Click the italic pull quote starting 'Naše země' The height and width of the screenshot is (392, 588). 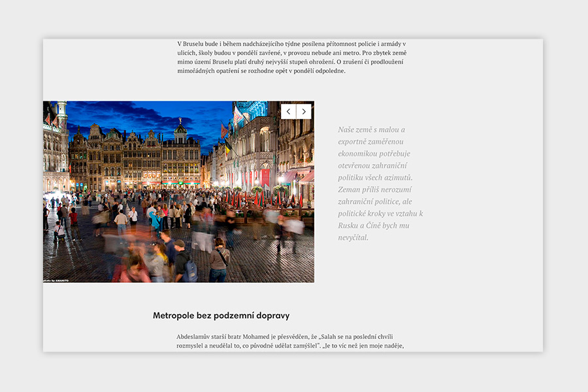[380, 183]
